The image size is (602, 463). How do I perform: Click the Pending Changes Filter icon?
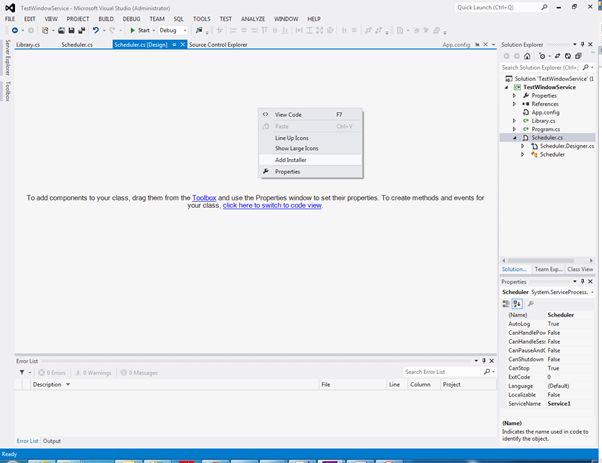tap(542, 56)
